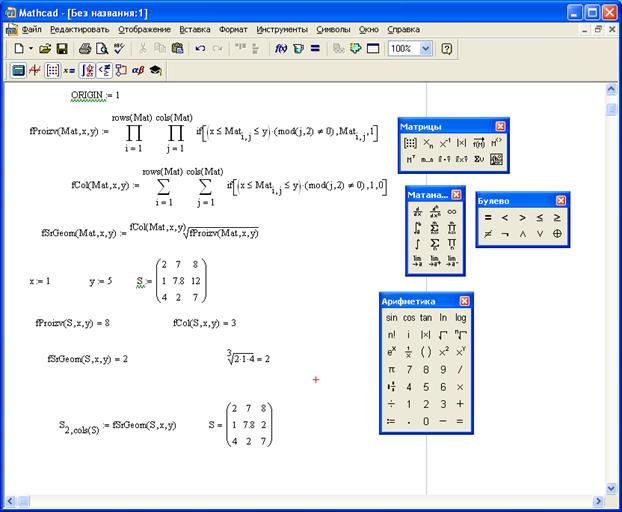Open the Вставка menu
This screenshot has width=622, height=512.
pyautogui.click(x=195, y=29)
